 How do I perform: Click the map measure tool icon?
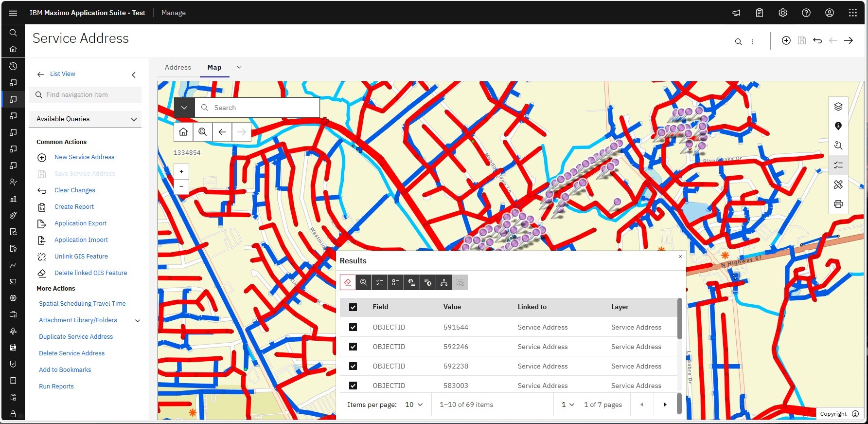tap(838, 184)
